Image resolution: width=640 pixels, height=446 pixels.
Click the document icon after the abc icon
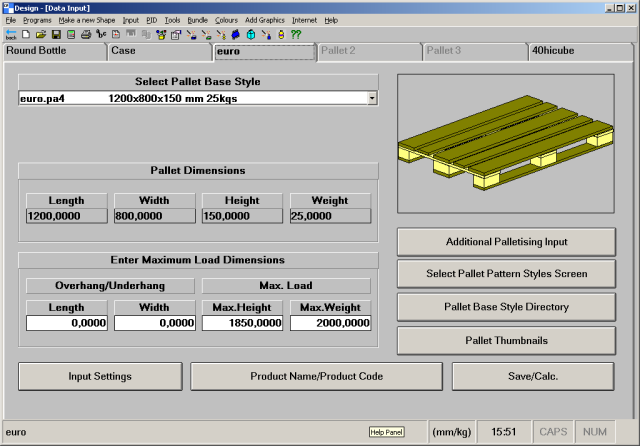(116, 35)
